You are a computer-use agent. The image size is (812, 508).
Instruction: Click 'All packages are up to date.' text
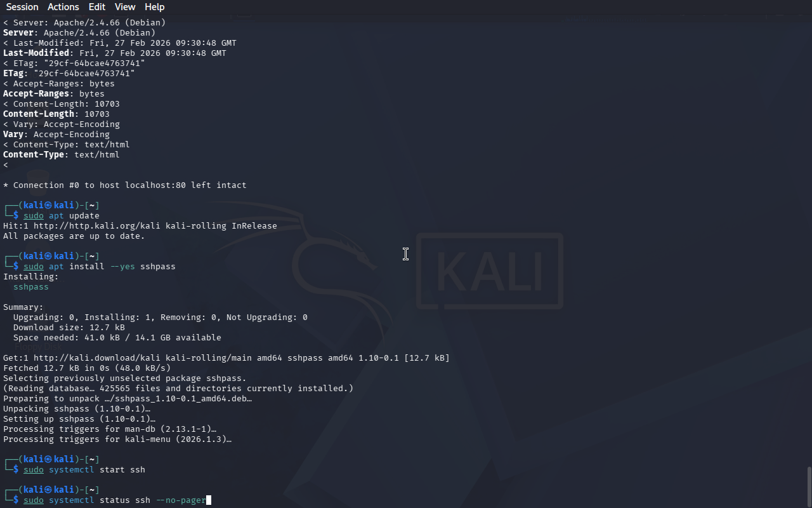point(74,236)
